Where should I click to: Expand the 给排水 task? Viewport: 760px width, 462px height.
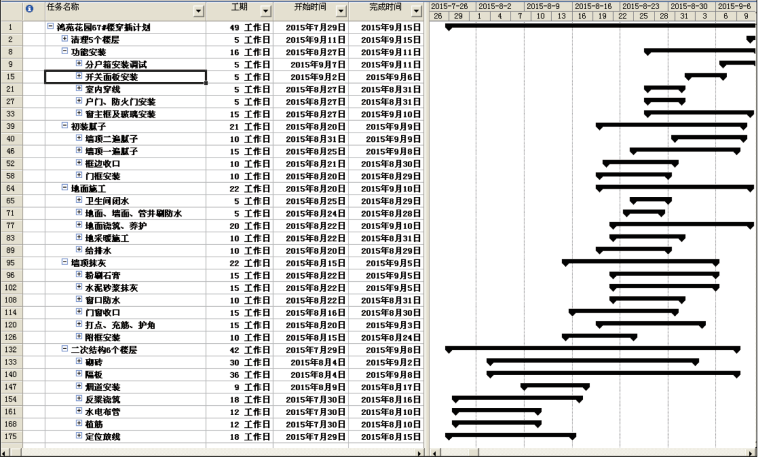79,250
